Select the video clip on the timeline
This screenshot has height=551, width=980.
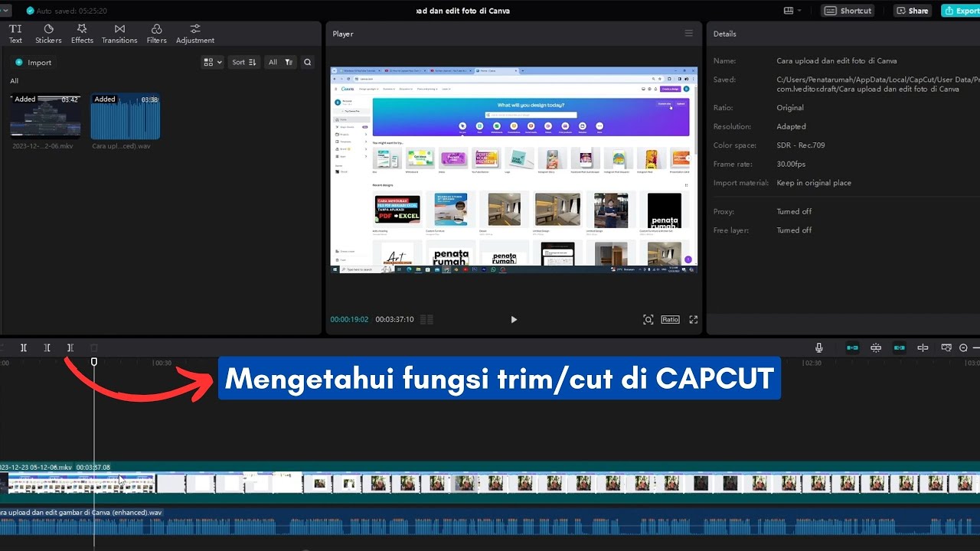pos(490,483)
